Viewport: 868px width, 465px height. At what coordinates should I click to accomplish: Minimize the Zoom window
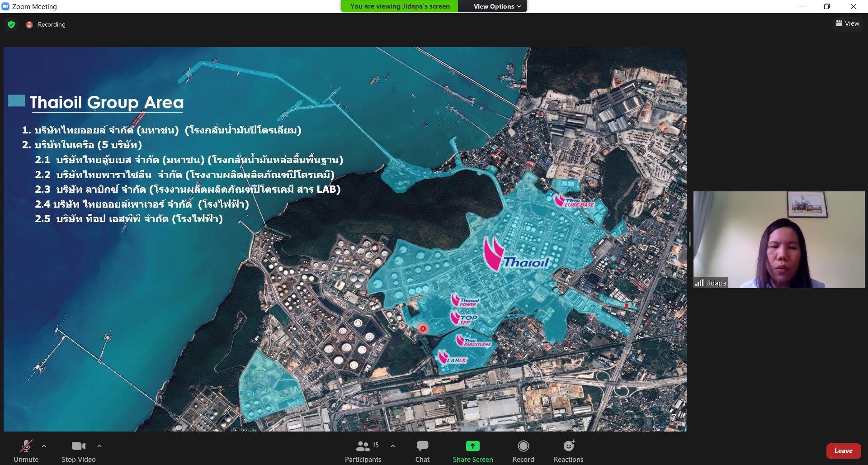(x=801, y=6)
